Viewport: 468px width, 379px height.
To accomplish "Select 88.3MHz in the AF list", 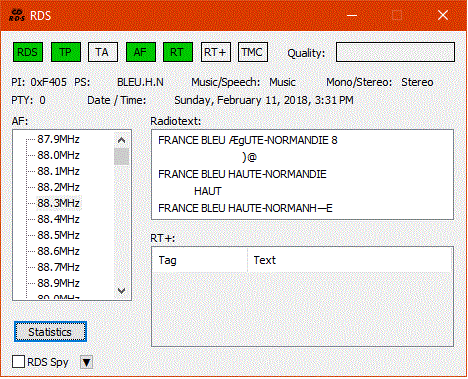I will point(58,203).
